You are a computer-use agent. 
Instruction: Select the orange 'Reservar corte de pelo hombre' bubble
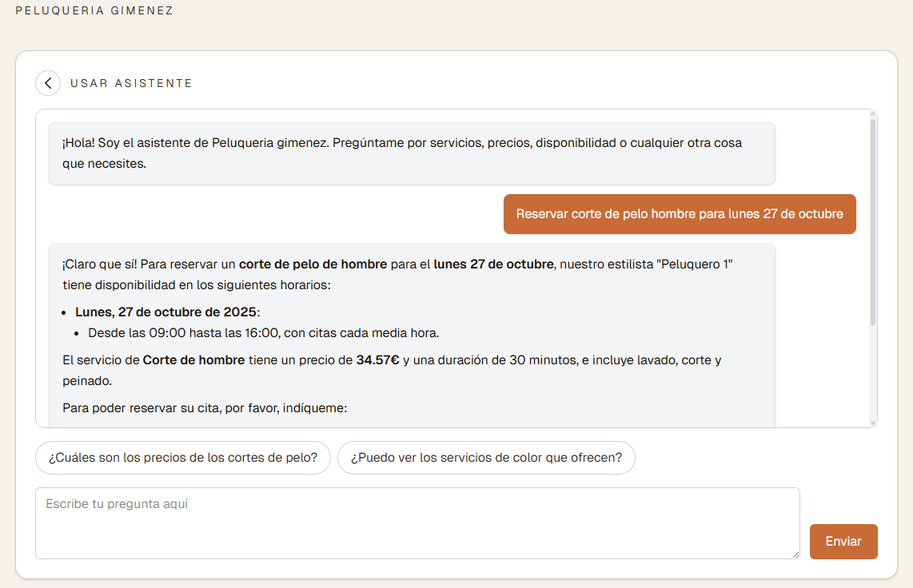[679, 213]
